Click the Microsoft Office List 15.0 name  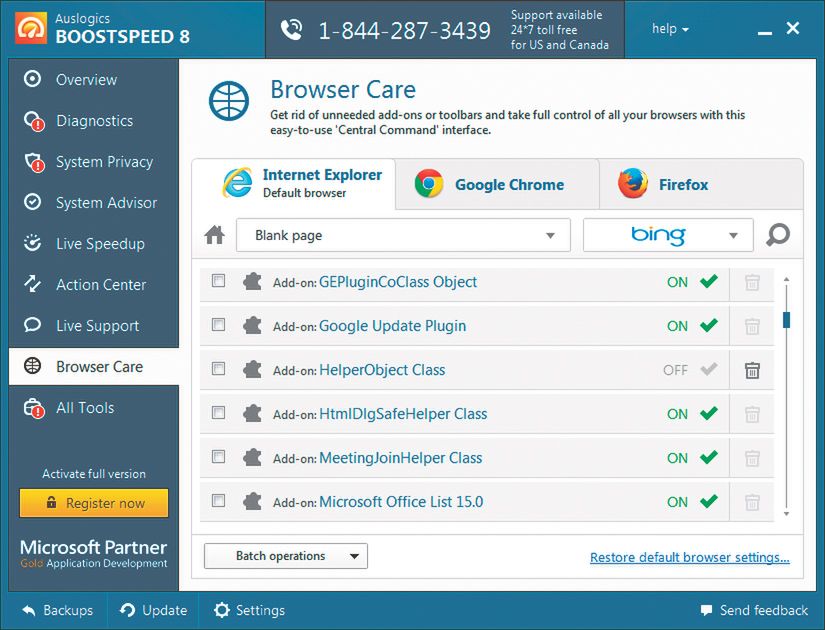click(401, 502)
